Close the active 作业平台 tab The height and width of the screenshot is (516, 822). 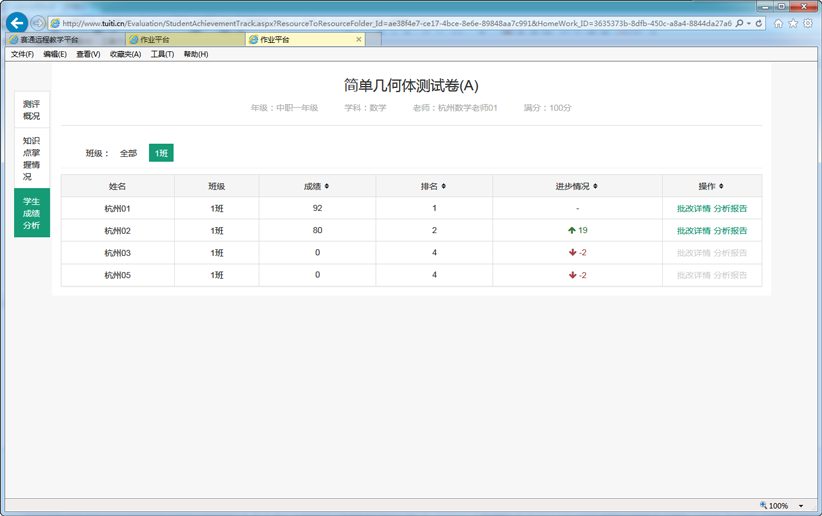pyautogui.click(x=359, y=40)
